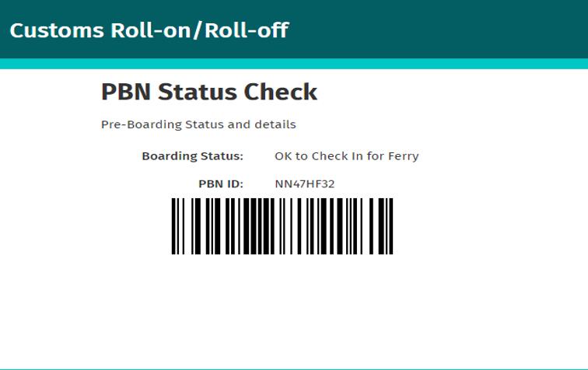The width and height of the screenshot is (588, 370).
Task: Click the Boarding Status label
Action: pos(192,156)
